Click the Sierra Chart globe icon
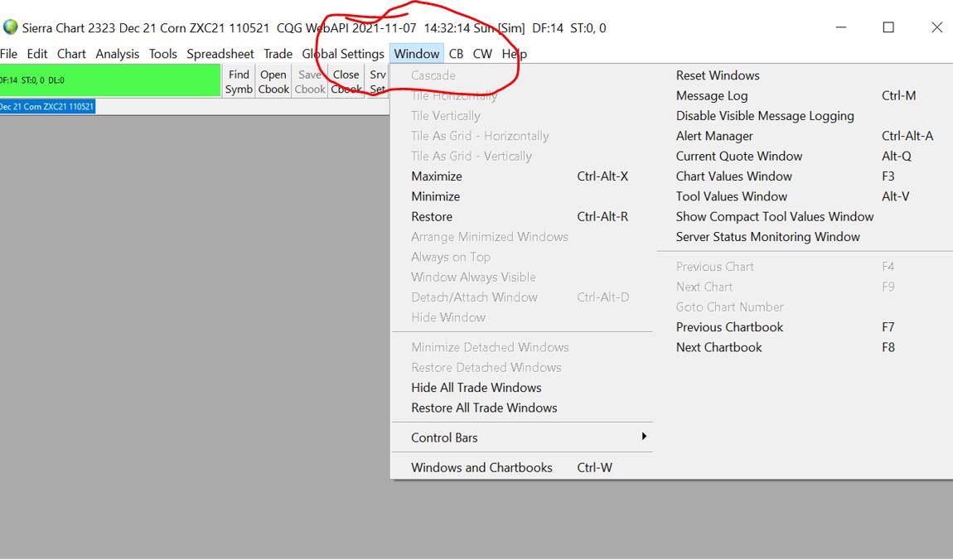This screenshot has width=953, height=560. (x=10, y=27)
